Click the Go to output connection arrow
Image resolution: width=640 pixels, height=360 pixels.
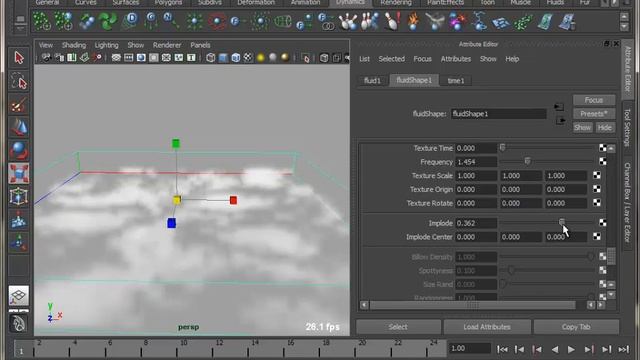pyautogui.click(x=561, y=120)
